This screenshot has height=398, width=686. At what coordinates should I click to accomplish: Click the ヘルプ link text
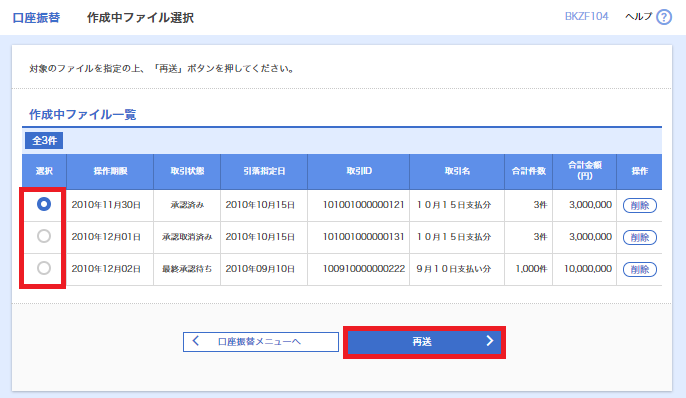coord(638,17)
